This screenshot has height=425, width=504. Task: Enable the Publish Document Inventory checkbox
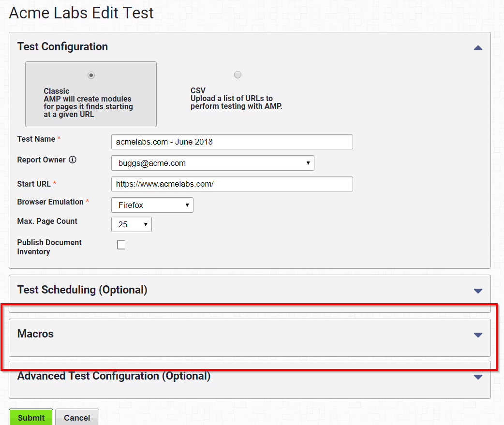[121, 245]
